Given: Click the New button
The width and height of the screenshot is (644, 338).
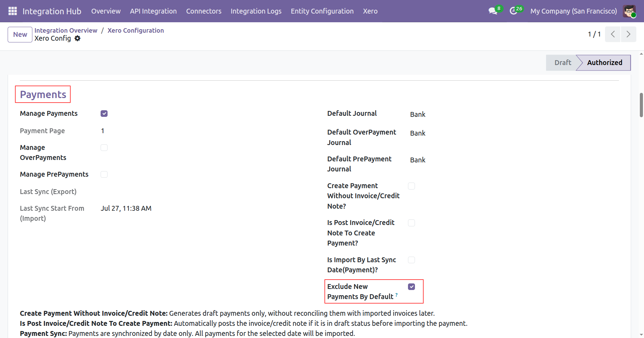Looking at the screenshot, I should point(20,34).
